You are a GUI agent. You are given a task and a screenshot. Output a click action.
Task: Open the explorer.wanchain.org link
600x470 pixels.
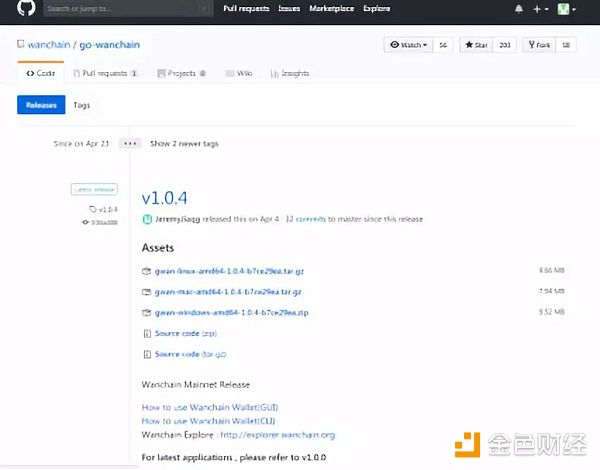coord(278,435)
